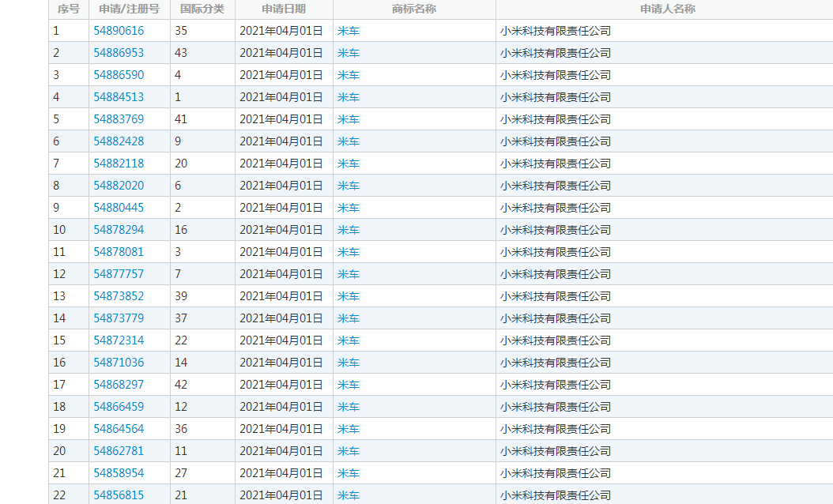Open registration number 54886953
Screen dimensions: 833x504
pos(119,53)
